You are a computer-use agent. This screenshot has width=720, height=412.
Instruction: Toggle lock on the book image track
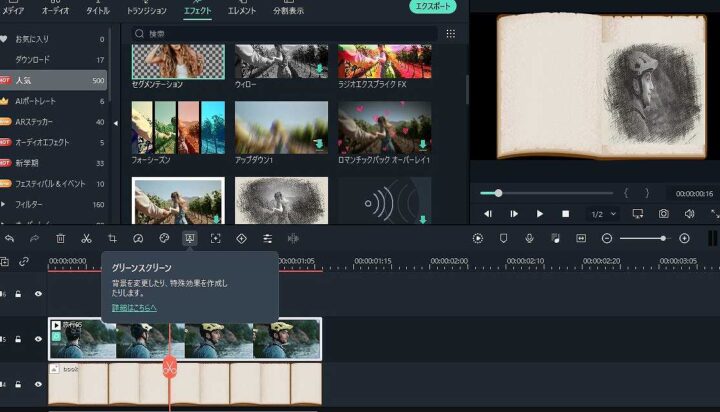click(17, 384)
